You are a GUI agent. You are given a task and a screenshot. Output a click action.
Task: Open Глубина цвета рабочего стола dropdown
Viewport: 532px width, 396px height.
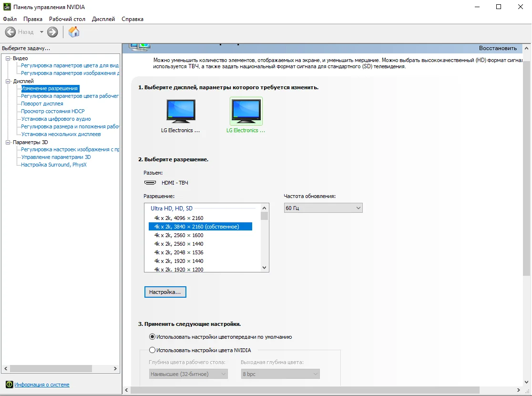[x=188, y=374]
